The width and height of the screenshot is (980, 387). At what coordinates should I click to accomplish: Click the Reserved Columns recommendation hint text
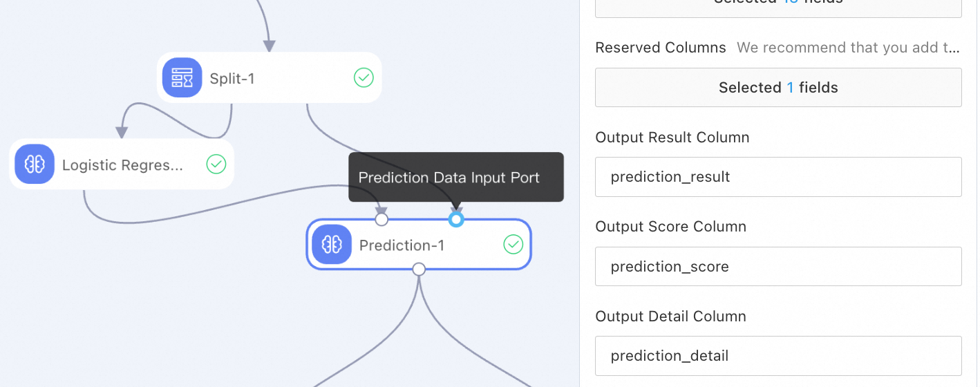click(848, 48)
